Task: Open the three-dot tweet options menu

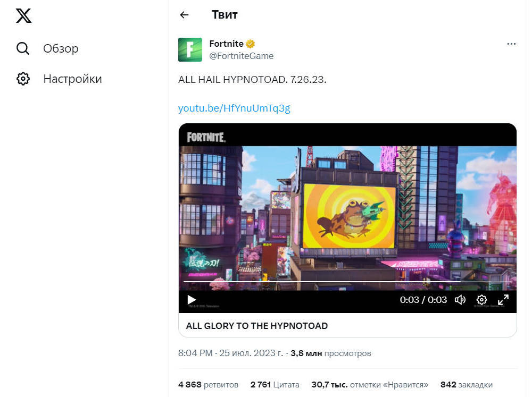Action: [511, 44]
